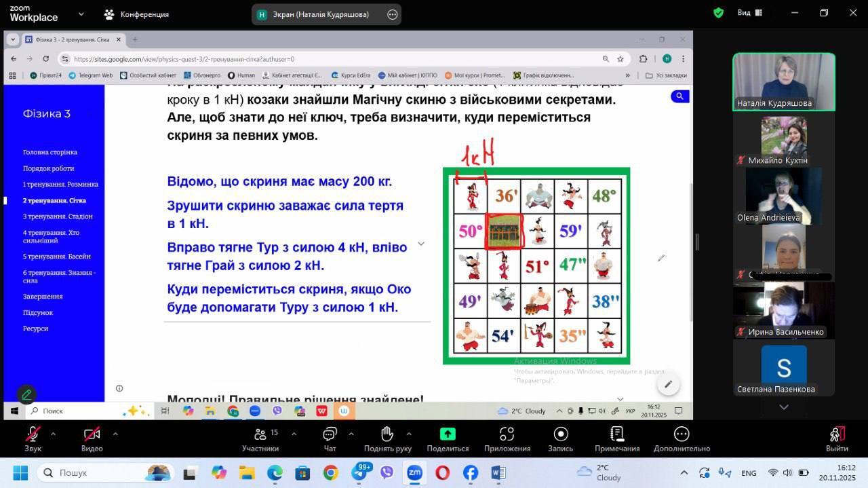
Task: Click the 'Підсумок' sidebar link
Action: tap(38, 313)
